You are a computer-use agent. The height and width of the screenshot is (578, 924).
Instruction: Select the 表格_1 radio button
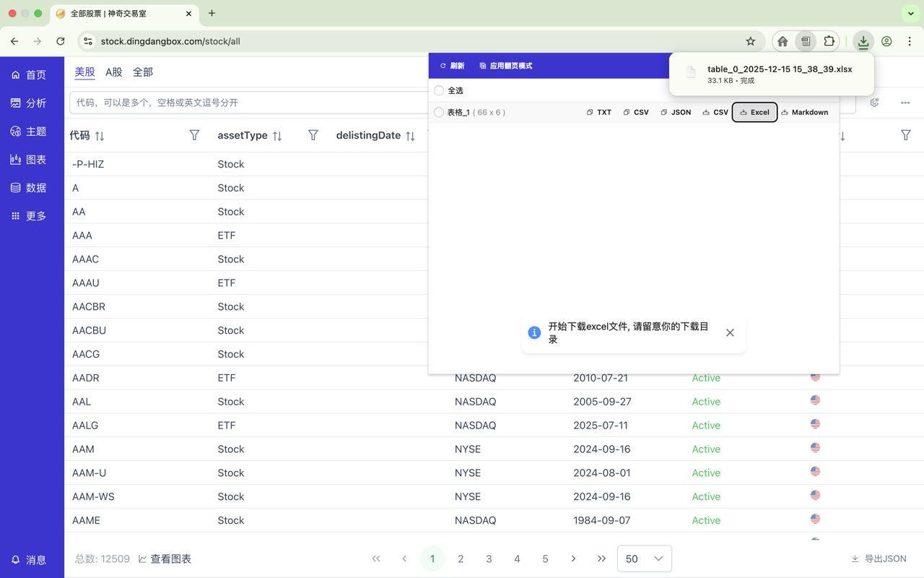(x=438, y=112)
